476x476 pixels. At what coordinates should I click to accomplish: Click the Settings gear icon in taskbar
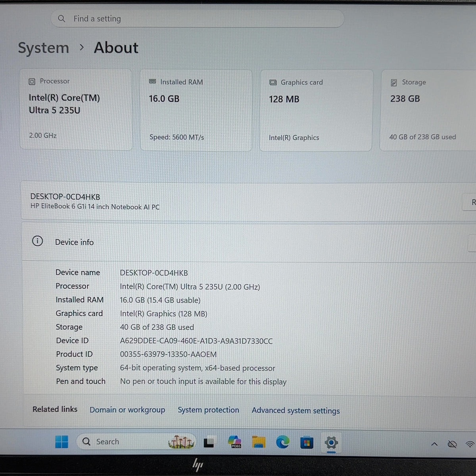[x=331, y=442]
